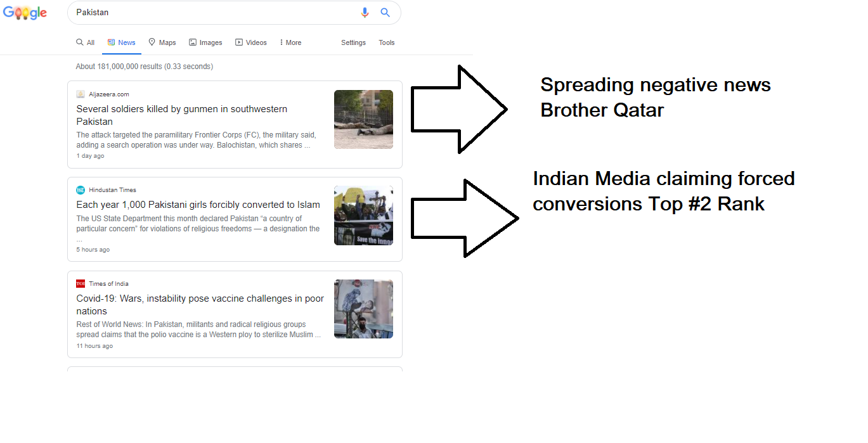
Task: Click the '5 hours ago' timestamp
Action: (93, 249)
